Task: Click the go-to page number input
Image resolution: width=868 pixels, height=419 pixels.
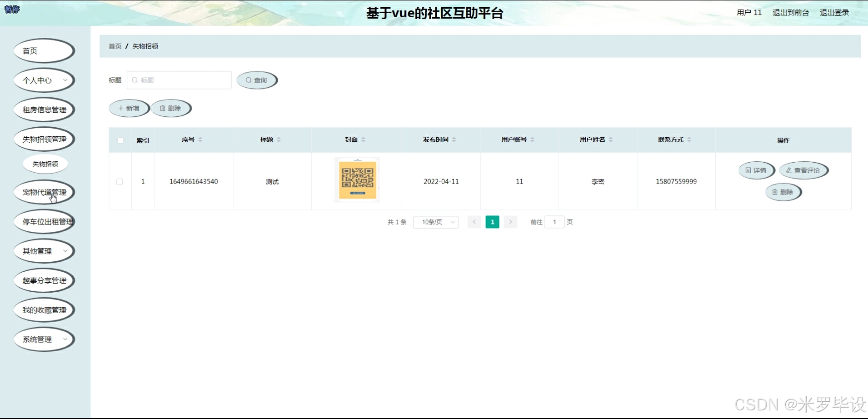Action: coord(554,222)
